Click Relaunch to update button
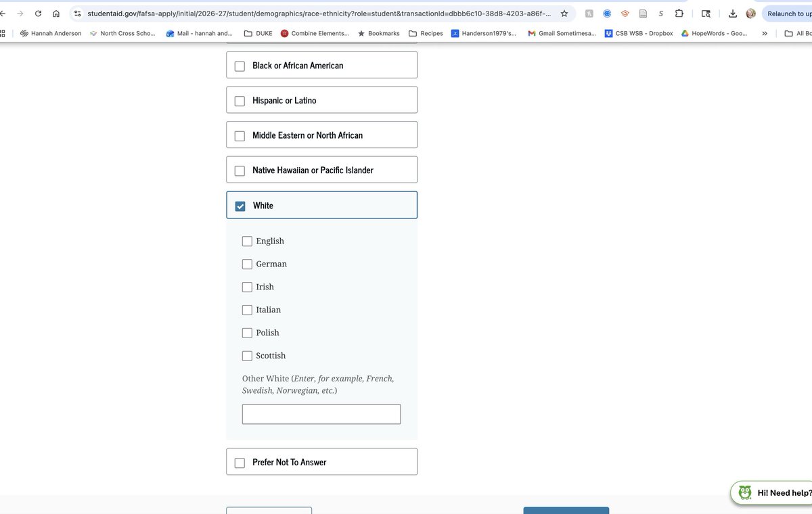Image resolution: width=812 pixels, height=514 pixels. 787,14
